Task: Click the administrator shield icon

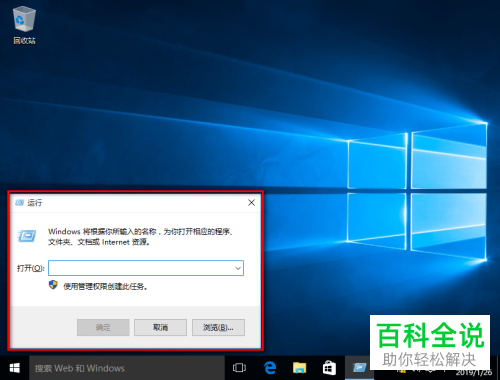Action: point(53,285)
